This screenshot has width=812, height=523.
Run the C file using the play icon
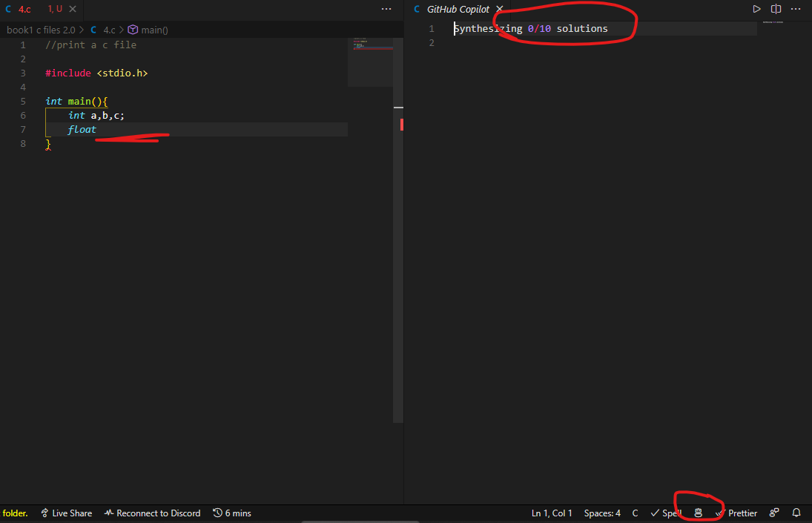(x=756, y=9)
